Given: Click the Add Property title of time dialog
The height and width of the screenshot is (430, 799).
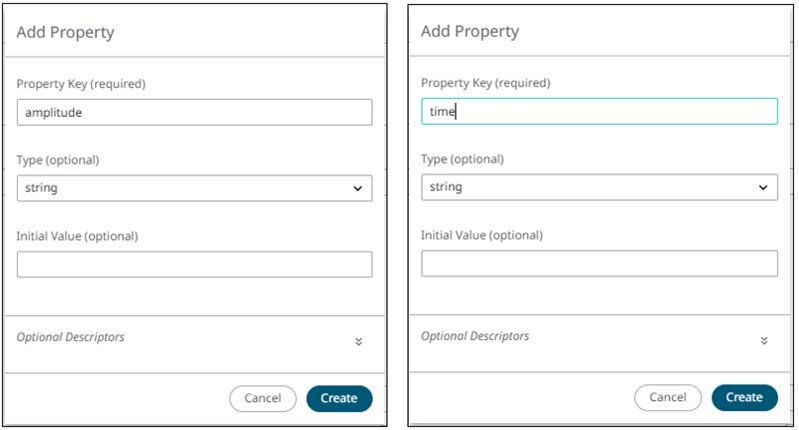Looking at the screenshot, I should (470, 31).
